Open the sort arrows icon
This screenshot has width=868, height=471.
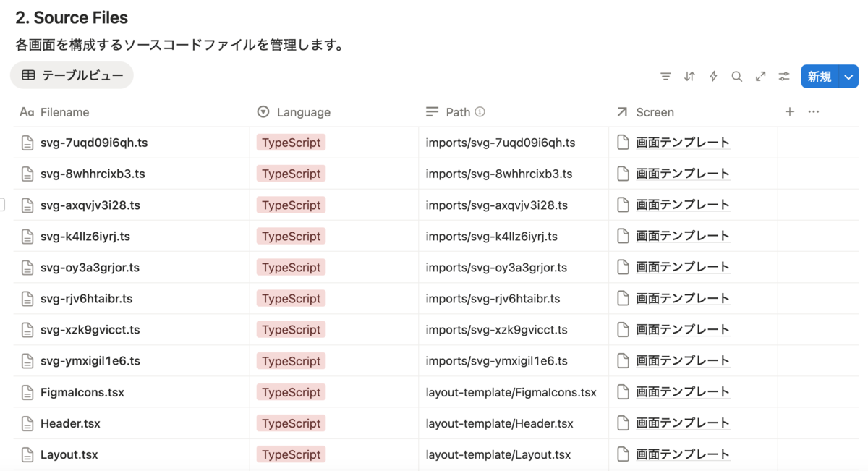coord(689,76)
